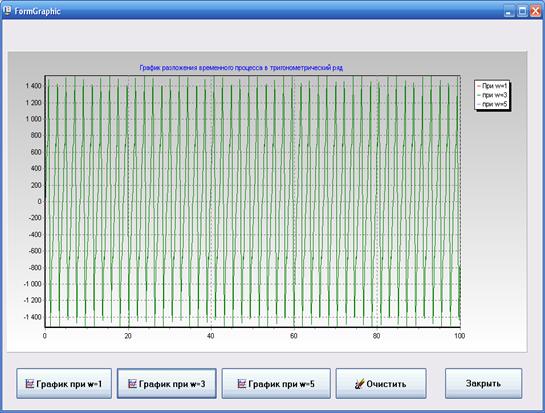Show the graph for w=5
This screenshot has height=413, width=545.
click(x=276, y=383)
